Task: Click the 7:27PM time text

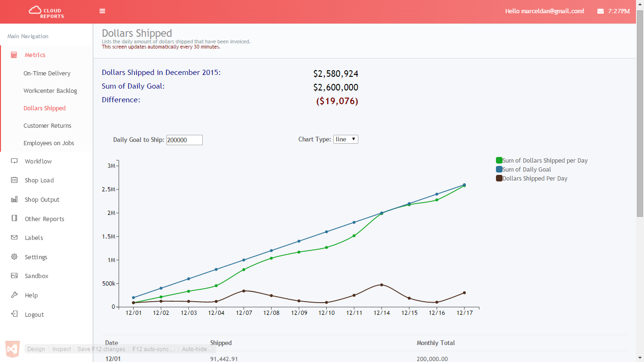Action: 619,11
